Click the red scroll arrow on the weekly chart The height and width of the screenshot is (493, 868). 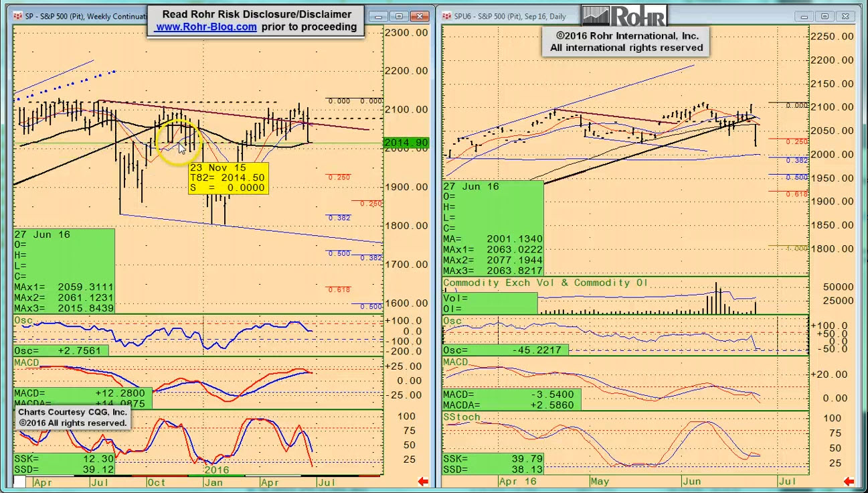click(x=422, y=481)
